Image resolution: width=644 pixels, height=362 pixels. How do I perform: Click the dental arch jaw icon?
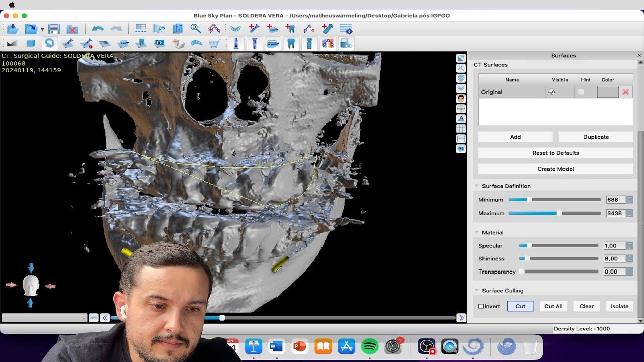click(235, 29)
